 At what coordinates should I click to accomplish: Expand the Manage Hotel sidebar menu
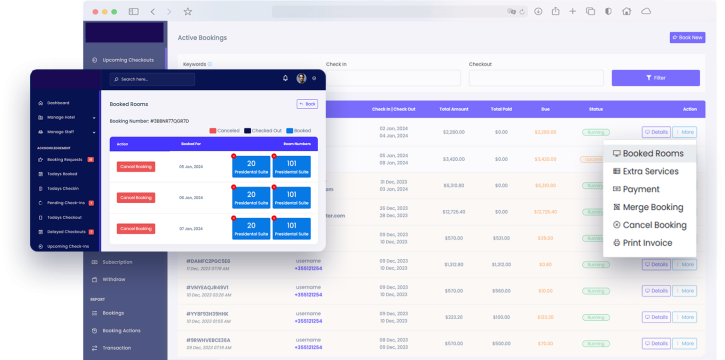(x=67, y=117)
